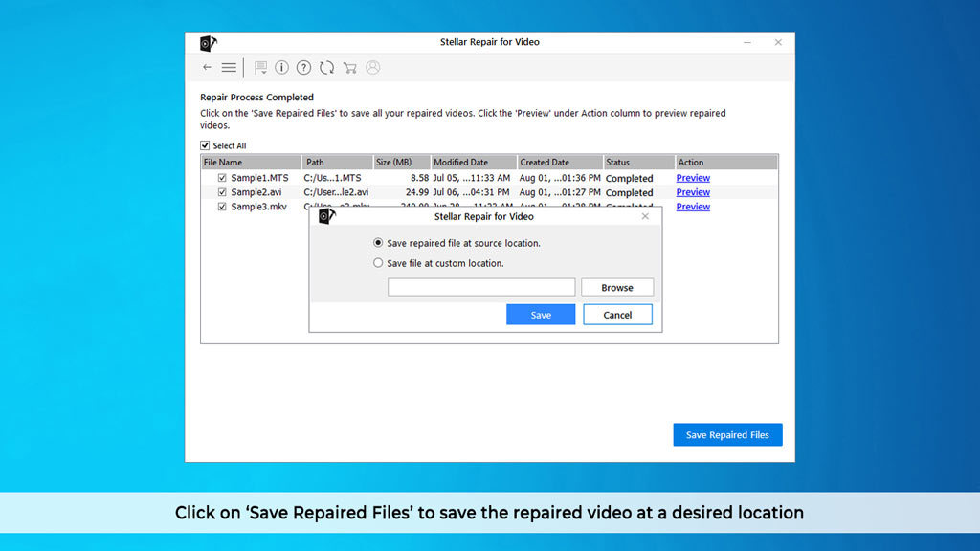Screen dimensions: 980x551
Task: Click the path 'C:/User...le2.avi'
Action: [x=336, y=192]
